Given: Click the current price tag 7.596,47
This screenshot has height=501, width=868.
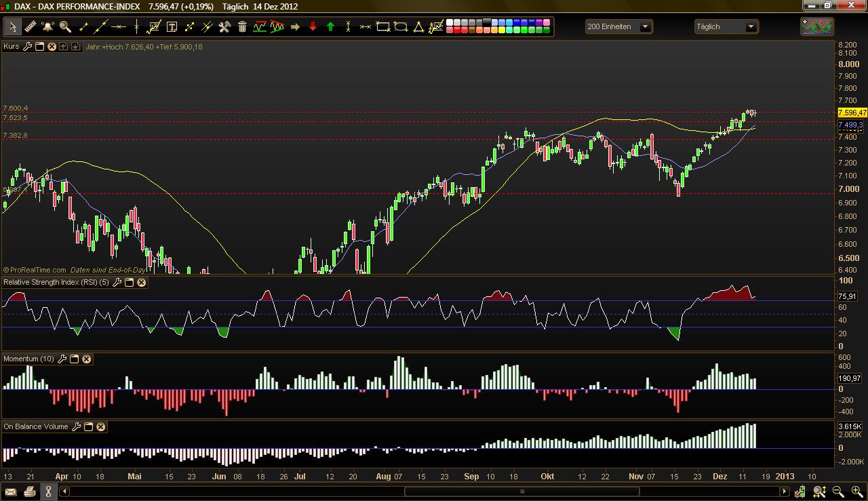Looking at the screenshot, I should [852, 113].
